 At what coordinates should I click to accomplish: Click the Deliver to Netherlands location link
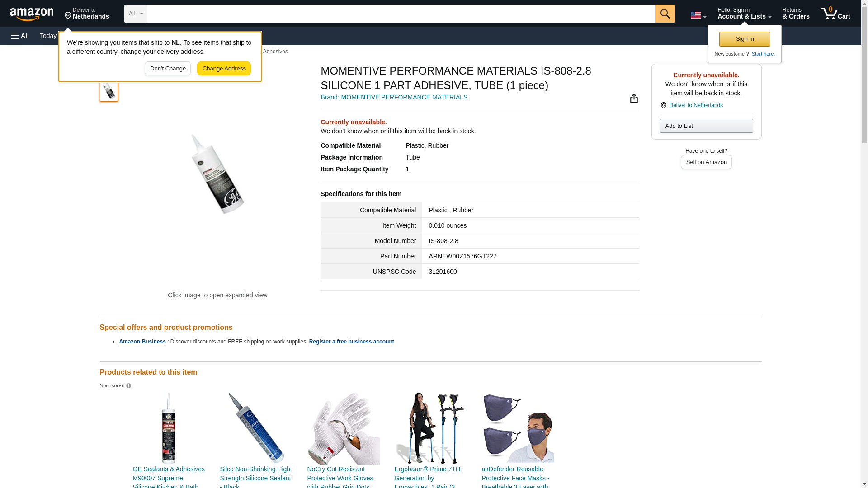click(695, 105)
